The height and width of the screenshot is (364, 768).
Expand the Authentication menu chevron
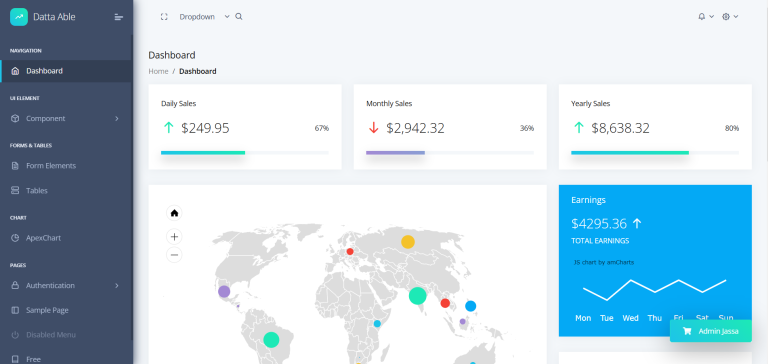pos(117,286)
